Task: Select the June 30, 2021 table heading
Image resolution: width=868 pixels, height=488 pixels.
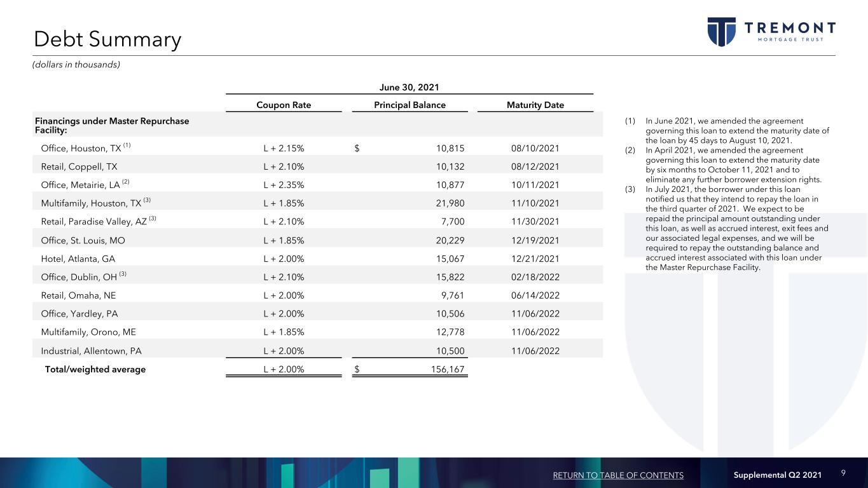Action: pyautogui.click(x=409, y=87)
